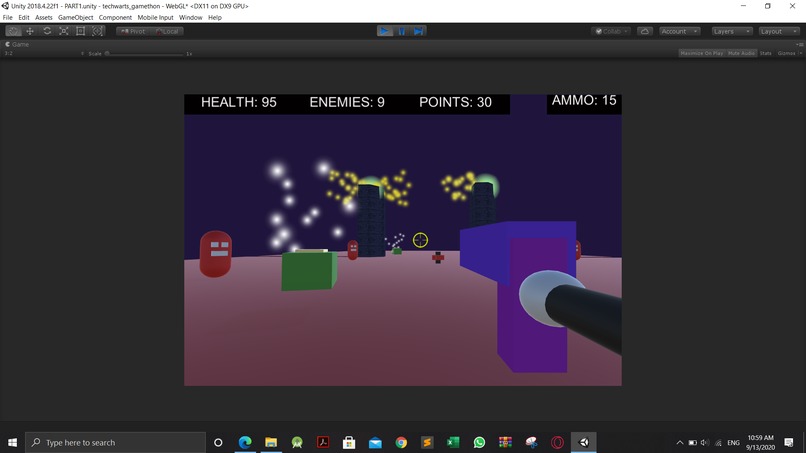
Task: Click the yellow crosshair in game view
Action: pos(420,240)
